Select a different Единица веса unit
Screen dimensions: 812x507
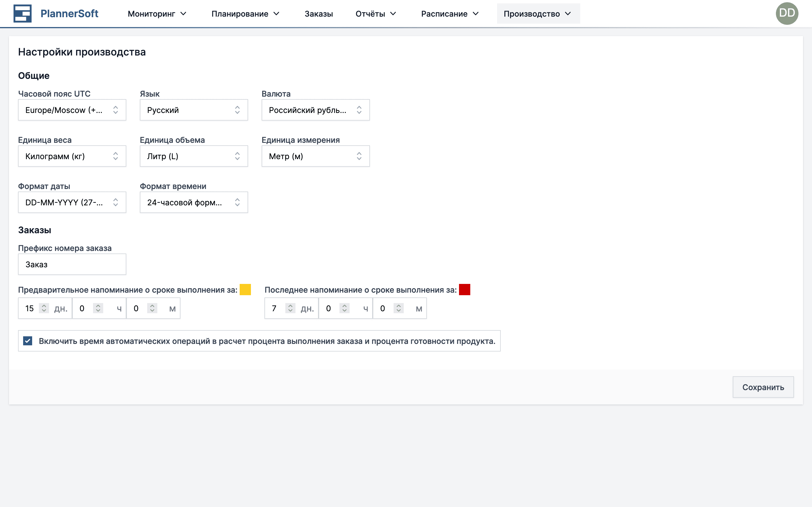pyautogui.click(x=72, y=156)
